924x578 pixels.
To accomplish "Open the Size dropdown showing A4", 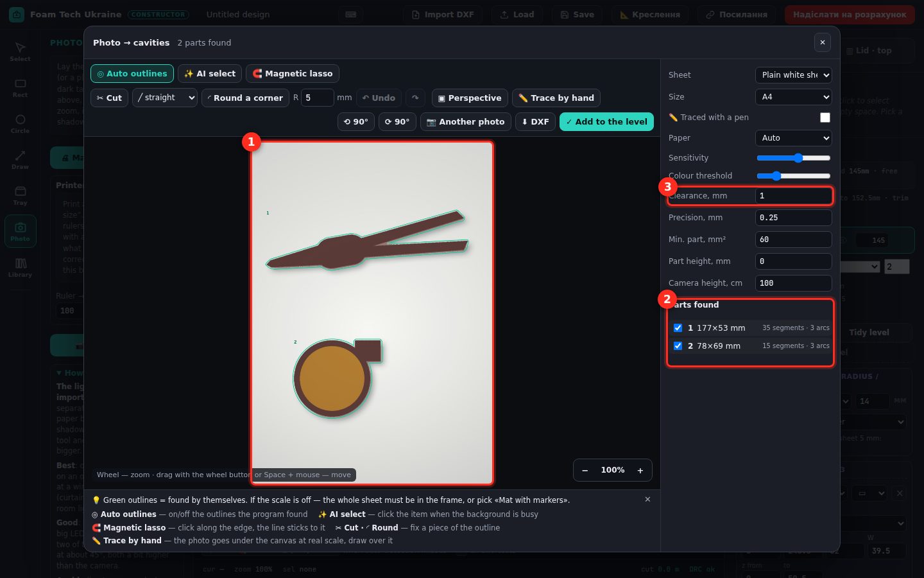I will [x=794, y=97].
